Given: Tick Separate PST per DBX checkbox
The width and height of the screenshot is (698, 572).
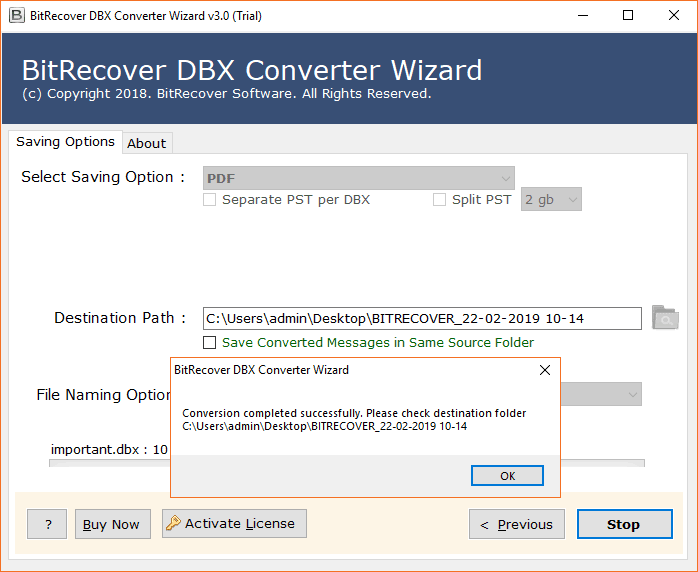Looking at the screenshot, I should tap(209, 199).
